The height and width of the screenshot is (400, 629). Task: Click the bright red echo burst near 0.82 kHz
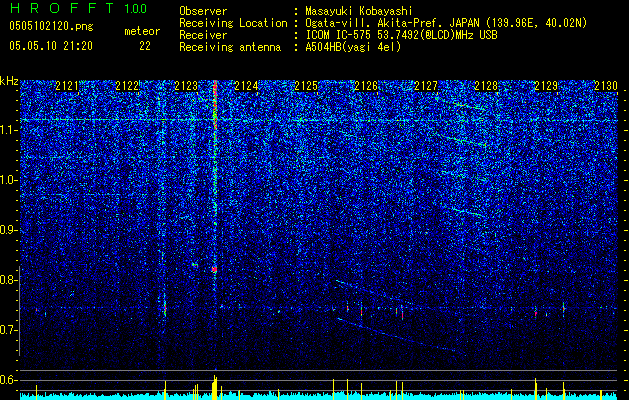pyautogui.click(x=214, y=270)
